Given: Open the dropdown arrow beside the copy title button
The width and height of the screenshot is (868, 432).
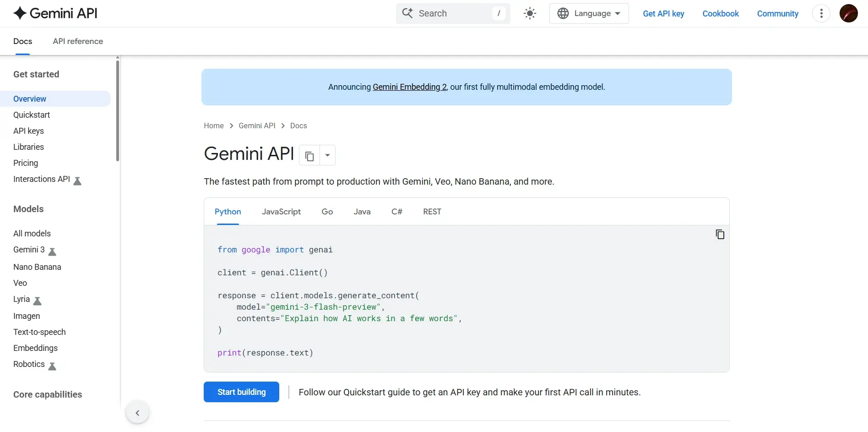Looking at the screenshot, I should (326, 155).
